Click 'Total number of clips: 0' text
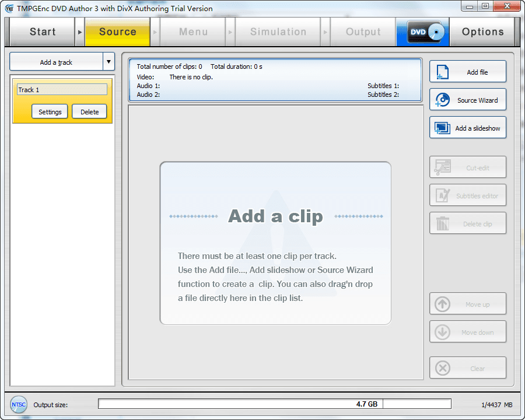The height and width of the screenshot is (420, 525). click(169, 66)
